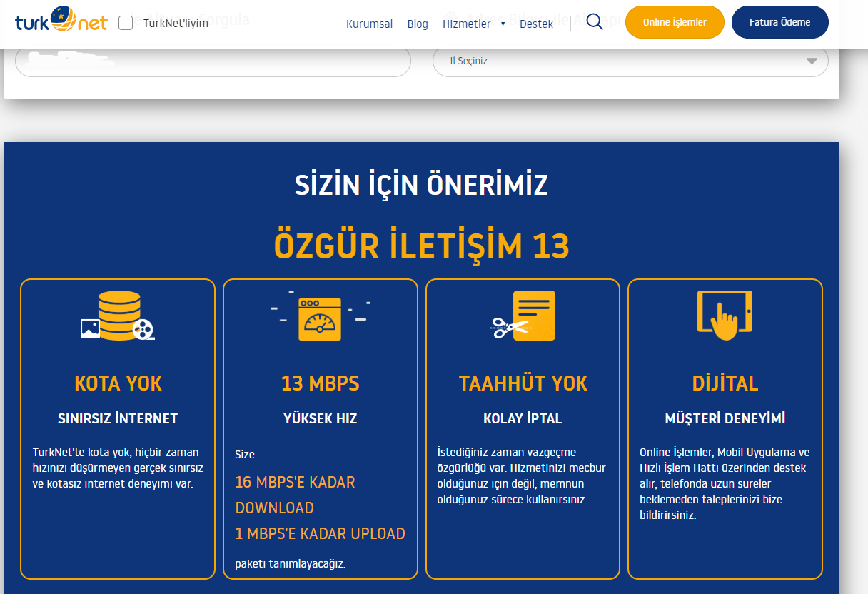Click the MÜŞTERİ DENEYİMİ subtitle

click(725, 419)
